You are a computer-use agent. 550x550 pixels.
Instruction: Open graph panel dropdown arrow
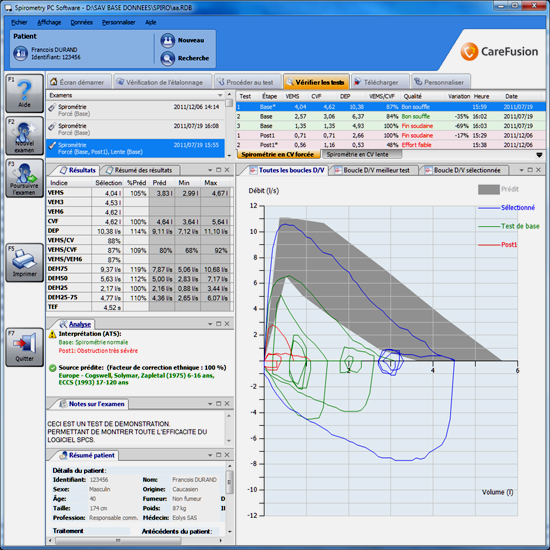tap(522, 170)
